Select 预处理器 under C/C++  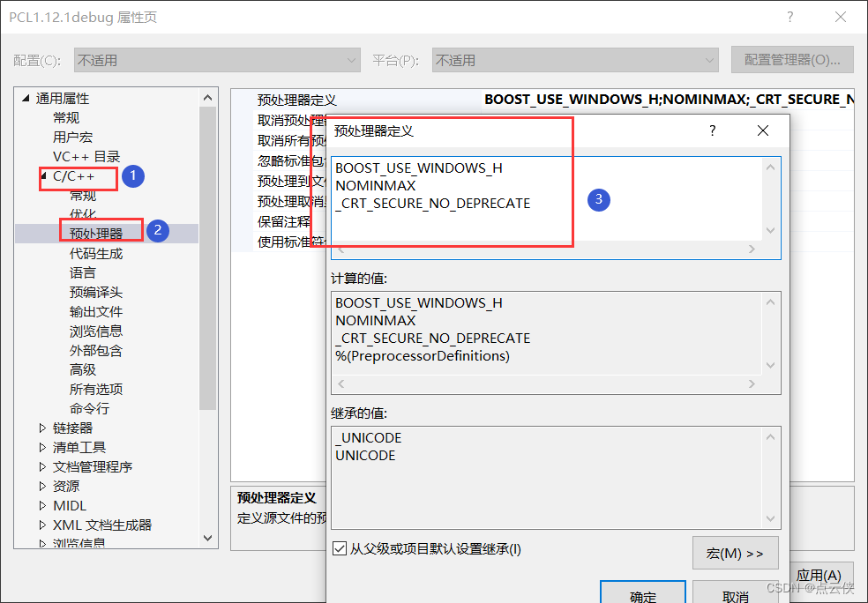[96, 234]
